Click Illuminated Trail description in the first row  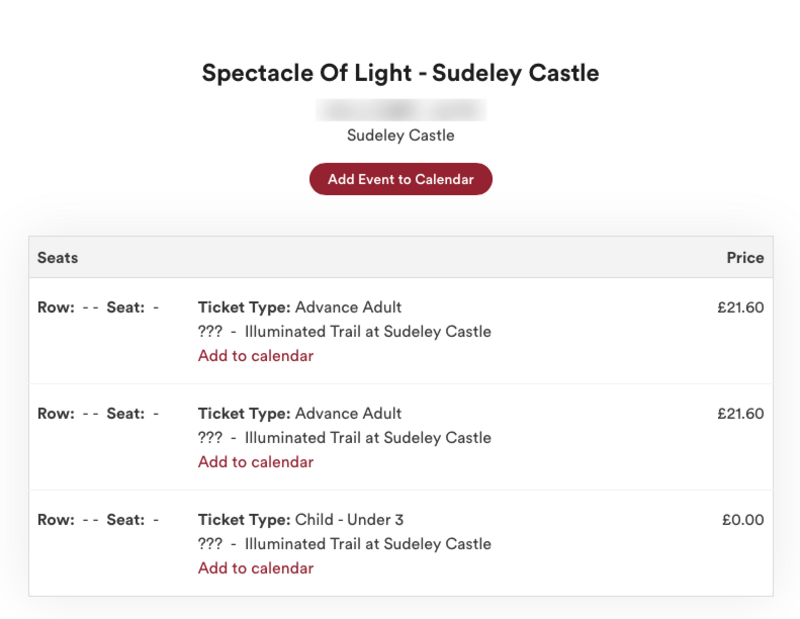click(x=344, y=332)
